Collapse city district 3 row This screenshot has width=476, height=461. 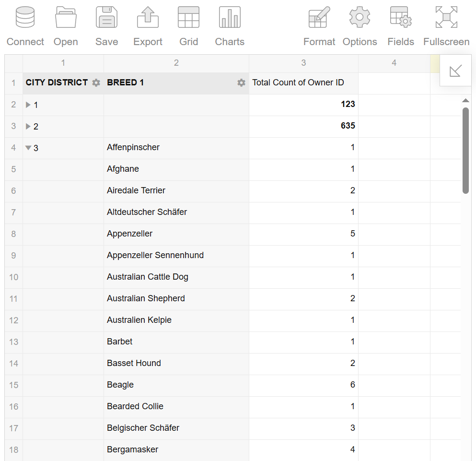(28, 148)
